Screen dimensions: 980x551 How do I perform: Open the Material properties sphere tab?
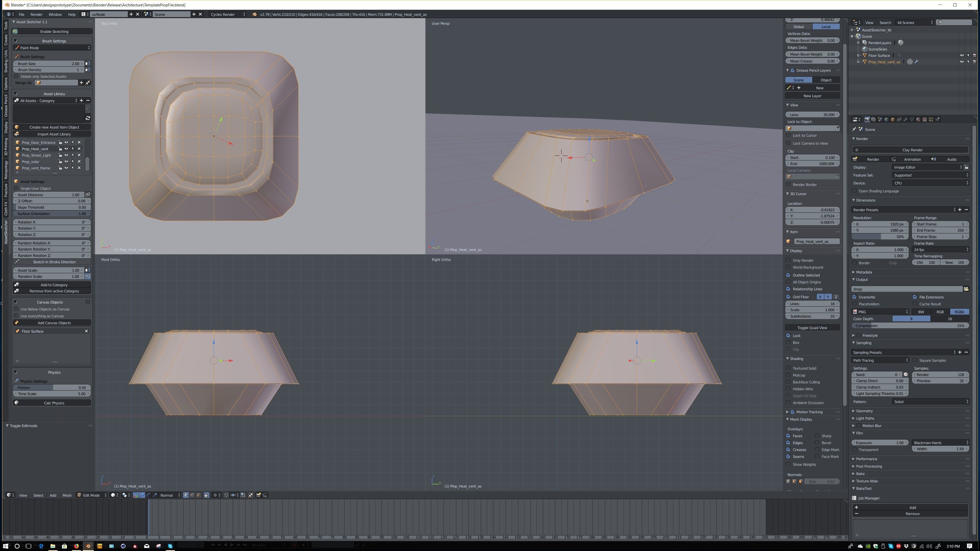coord(918,119)
